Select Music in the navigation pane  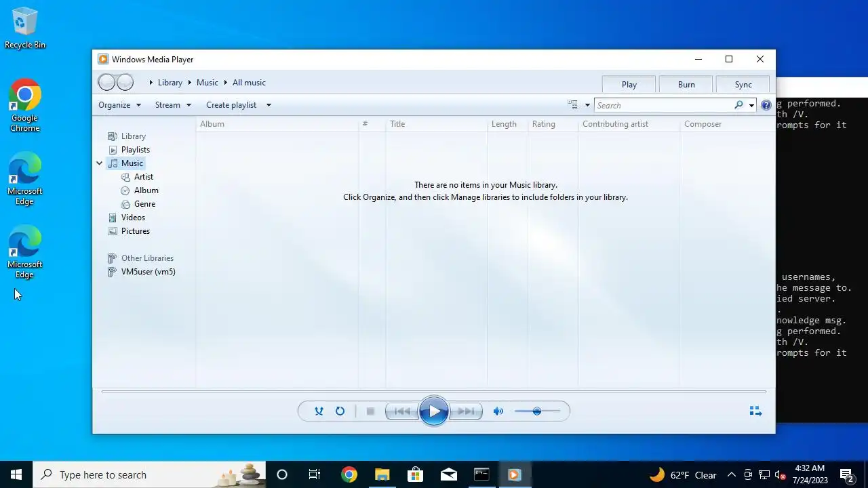[x=132, y=163]
